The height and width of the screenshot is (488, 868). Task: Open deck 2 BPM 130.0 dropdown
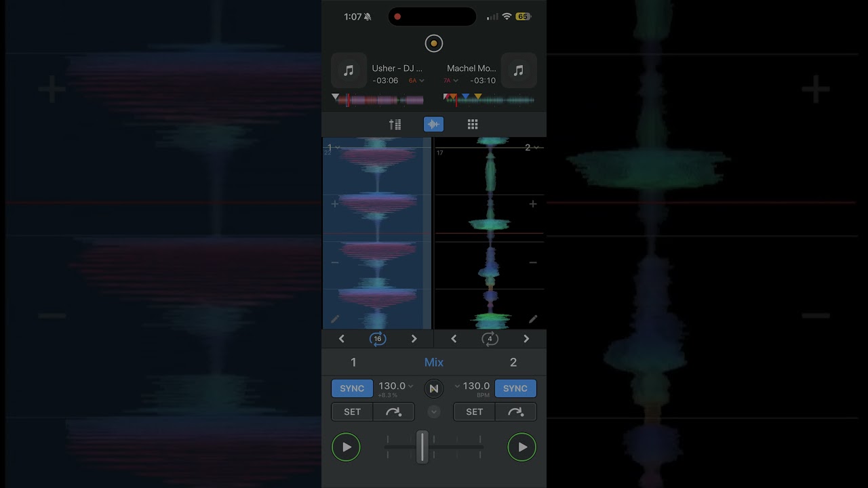473,386
